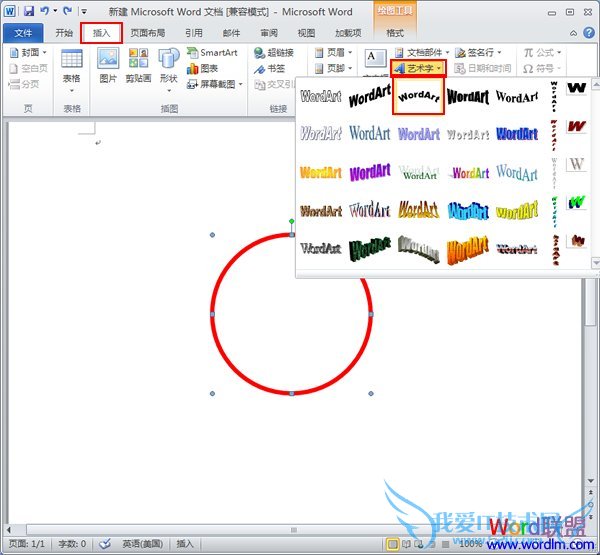
Task: Click the 字数: 0 word count
Action: pyautogui.click(x=72, y=544)
